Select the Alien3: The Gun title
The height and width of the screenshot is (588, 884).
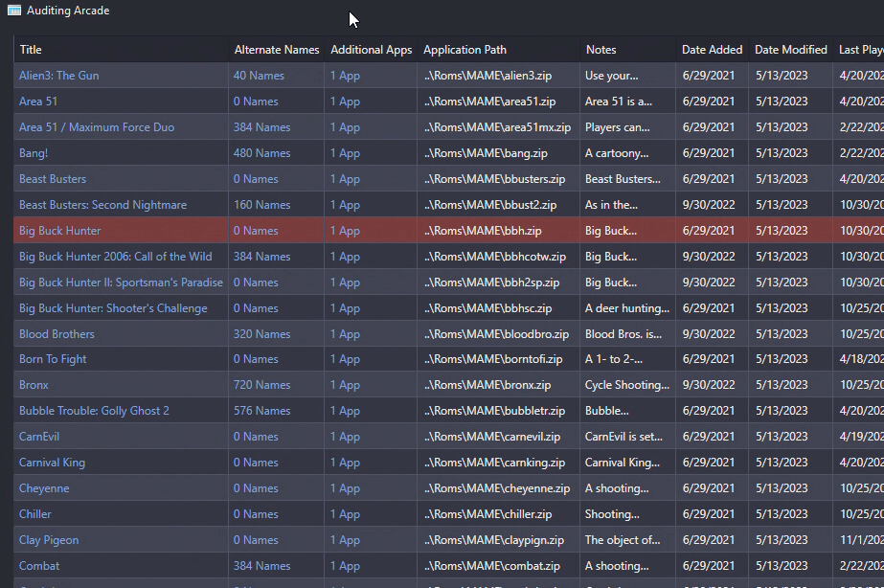point(59,76)
